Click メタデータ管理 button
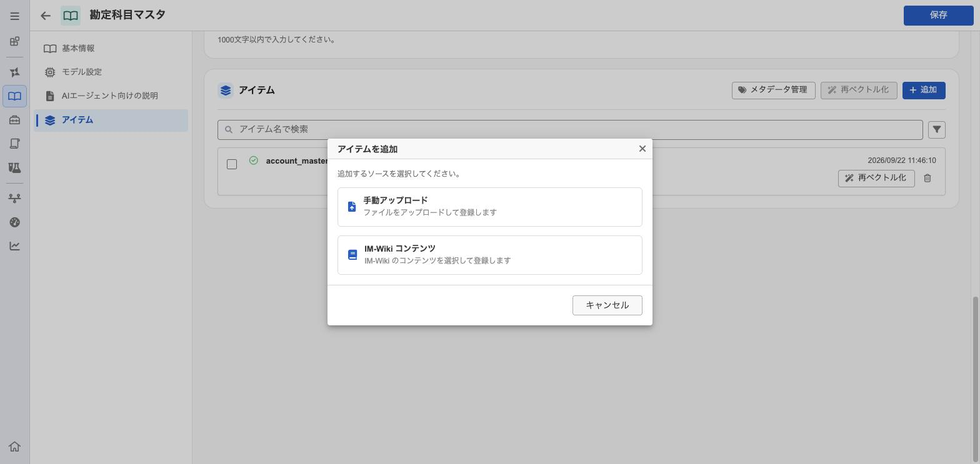Image resolution: width=980 pixels, height=464 pixels. coord(773,90)
